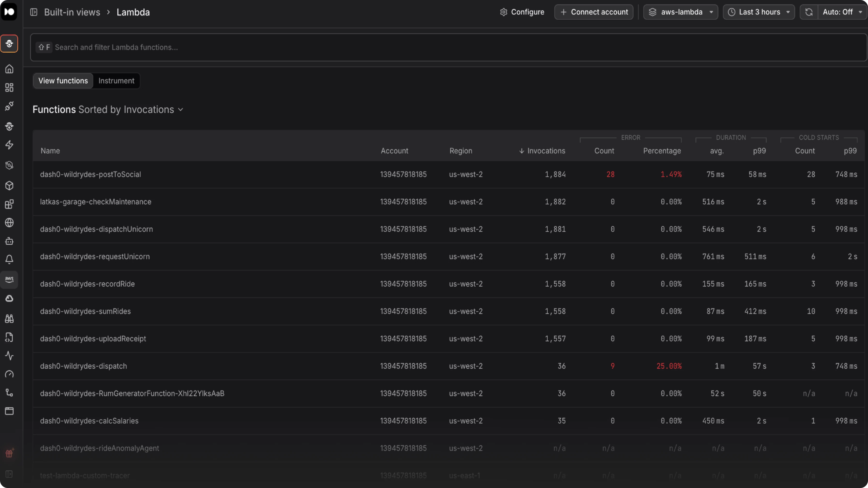Sort by the error Percentage column header
Viewport: 868px width, 488px height.
(x=662, y=151)
